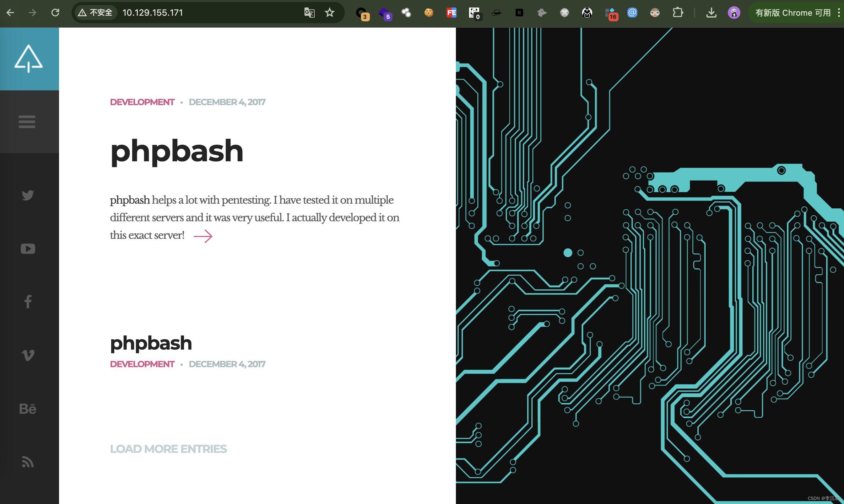
Task: Click the browser back arrow
Action: point(10,13)
